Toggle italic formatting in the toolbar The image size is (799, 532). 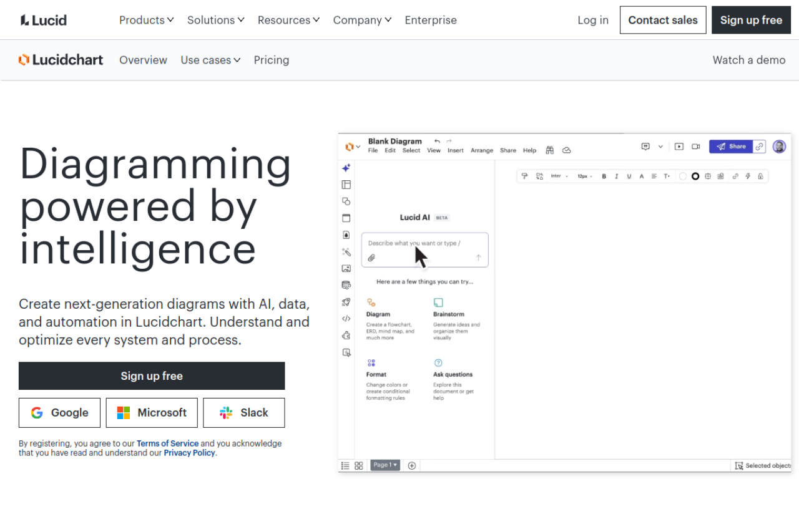[x=616, y=177]
